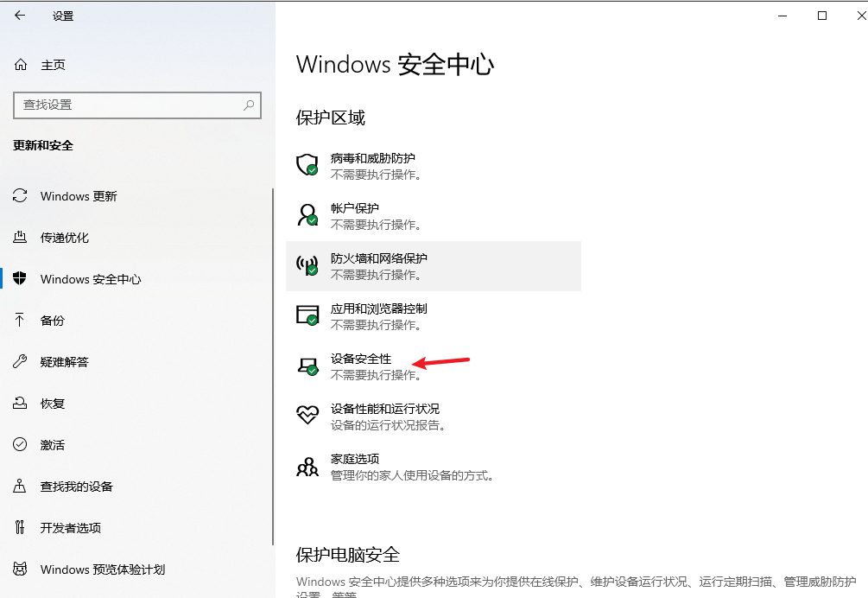The image size is (868, 598).
Task: Click the 设备性能和运行状况 heart icon
Action: (307, 415)
